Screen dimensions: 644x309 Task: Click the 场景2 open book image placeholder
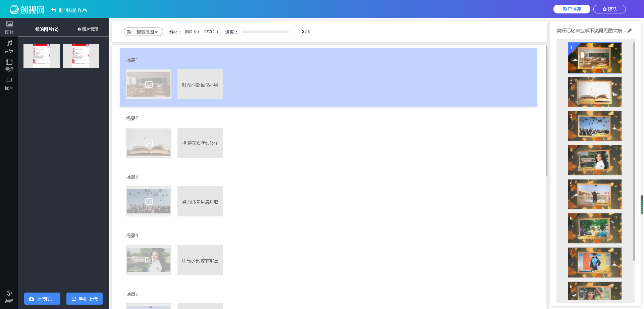tap(149, 143)
